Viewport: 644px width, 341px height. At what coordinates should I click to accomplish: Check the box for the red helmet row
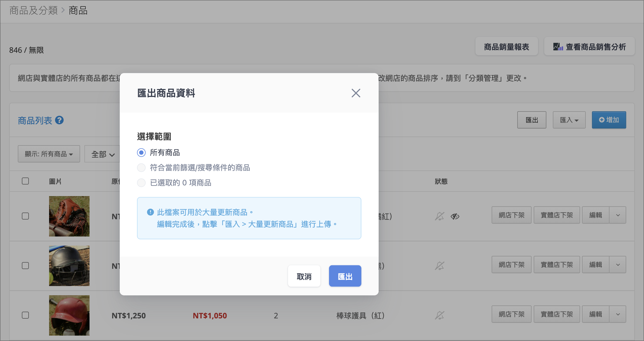point(25,315)
